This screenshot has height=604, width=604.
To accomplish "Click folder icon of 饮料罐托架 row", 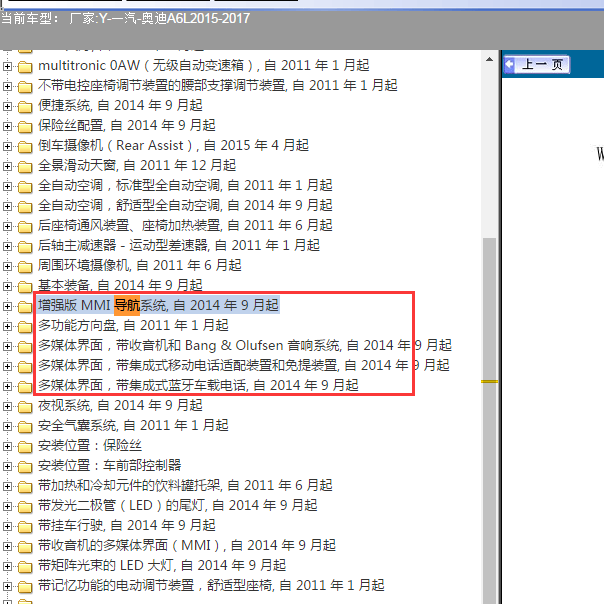I will 25,487.
